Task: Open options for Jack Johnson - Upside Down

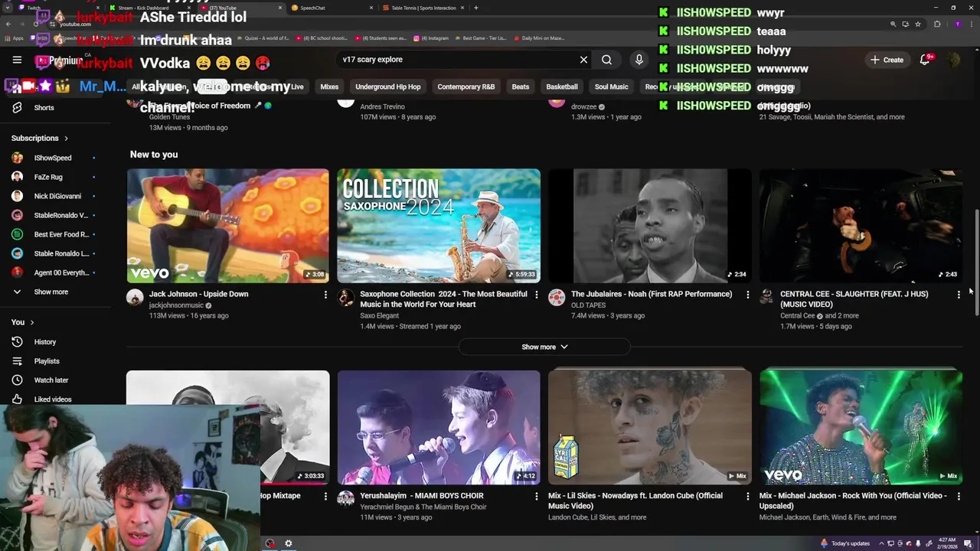Action: [x=325, y=295]
